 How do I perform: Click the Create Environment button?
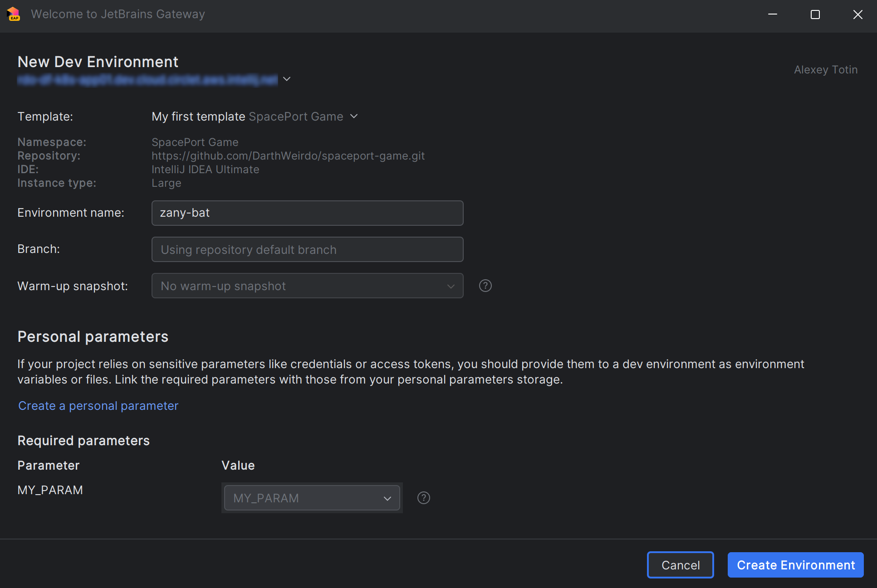(795, 565)
